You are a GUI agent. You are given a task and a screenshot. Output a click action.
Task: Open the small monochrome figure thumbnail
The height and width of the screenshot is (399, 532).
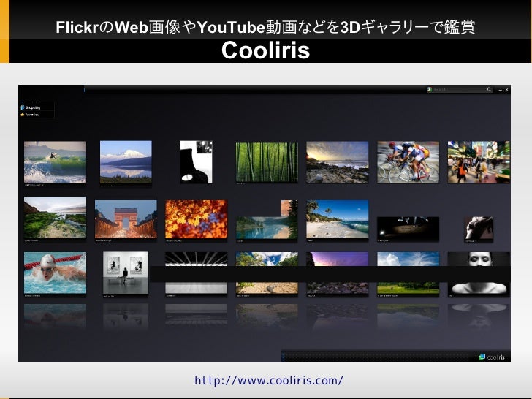479,228
